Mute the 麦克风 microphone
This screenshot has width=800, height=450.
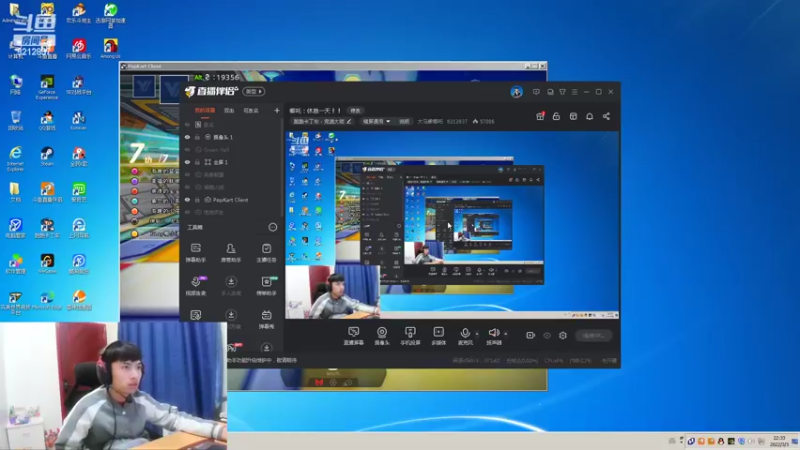point(465,336)
